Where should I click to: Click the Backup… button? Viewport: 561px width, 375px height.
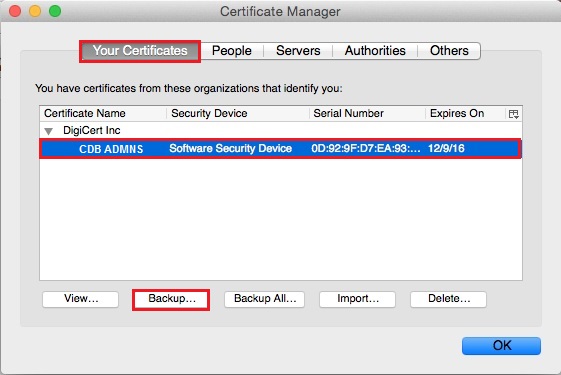(x=171, y=299)
